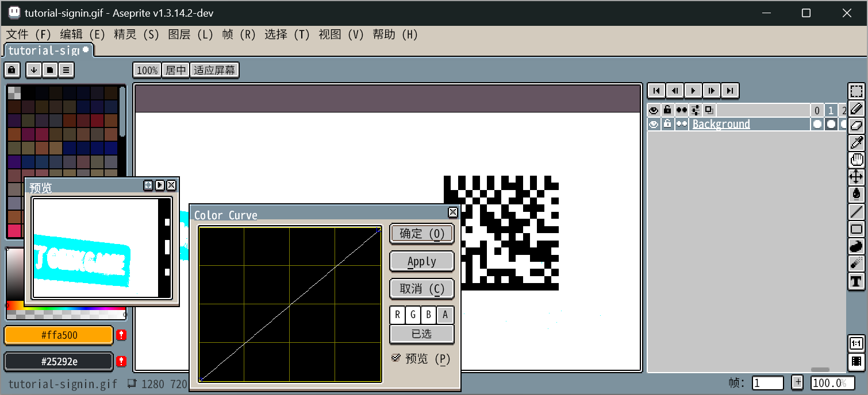Open the palette presets button
The width and height of the screenshot is (868, 395).
51,70
